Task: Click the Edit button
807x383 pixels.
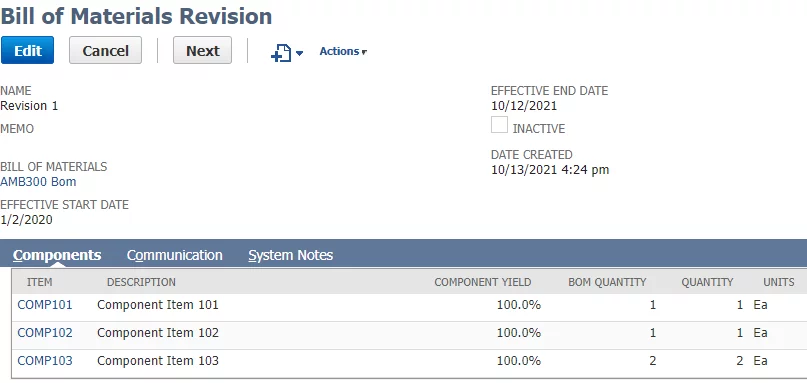Action: coord(27,50)
